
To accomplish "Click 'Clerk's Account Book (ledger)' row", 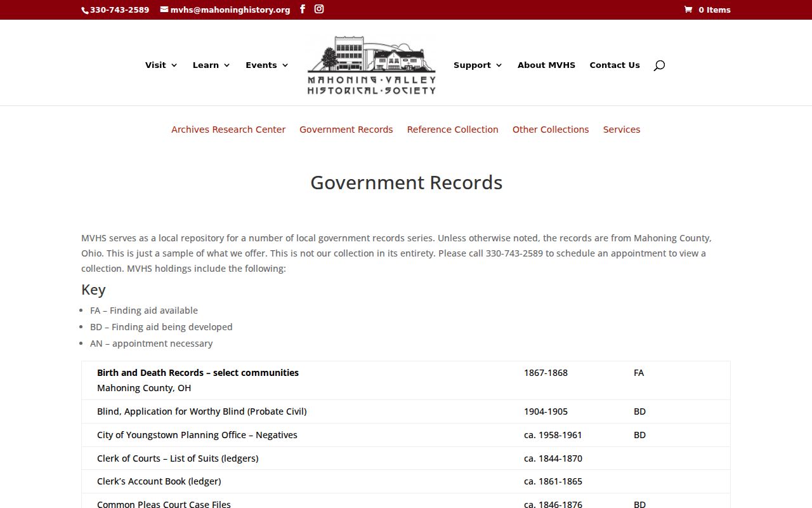I will click(406, 481).
